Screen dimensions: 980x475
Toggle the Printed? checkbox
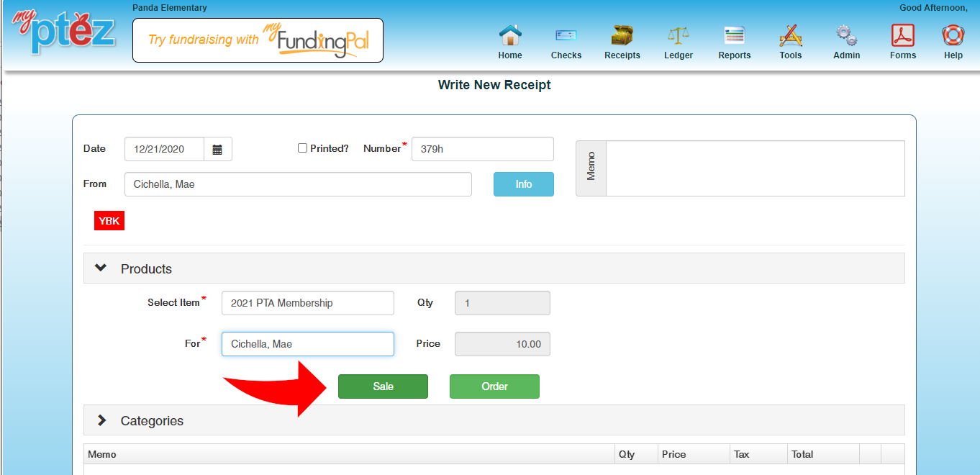click(302, 148)
